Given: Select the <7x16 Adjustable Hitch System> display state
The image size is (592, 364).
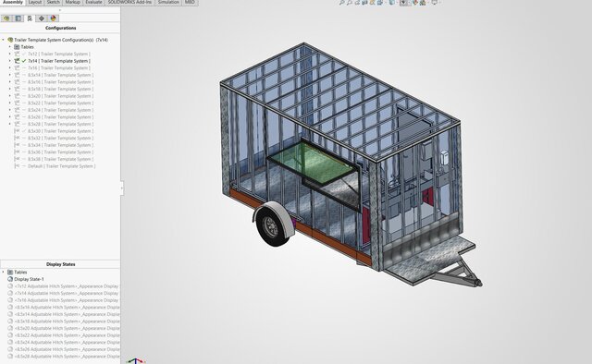Looking at the screenshot, I should [x=67, y=300].
